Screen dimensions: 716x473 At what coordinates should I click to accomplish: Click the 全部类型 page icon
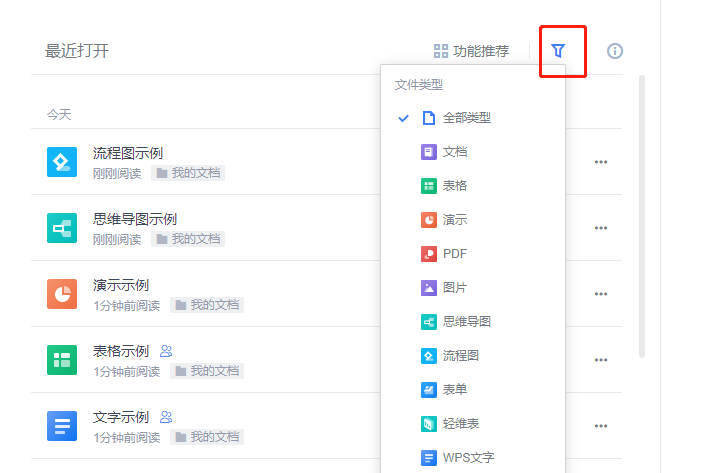428,118
